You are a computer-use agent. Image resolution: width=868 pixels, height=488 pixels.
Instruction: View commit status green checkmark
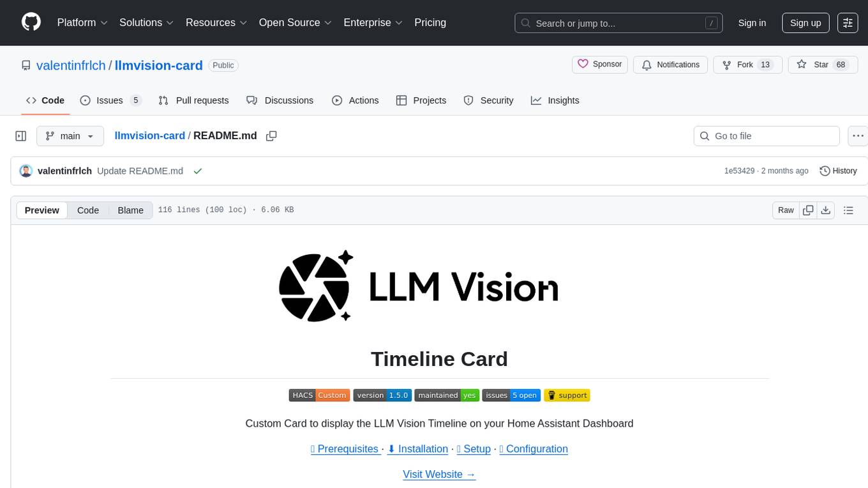tap(198, 171)
